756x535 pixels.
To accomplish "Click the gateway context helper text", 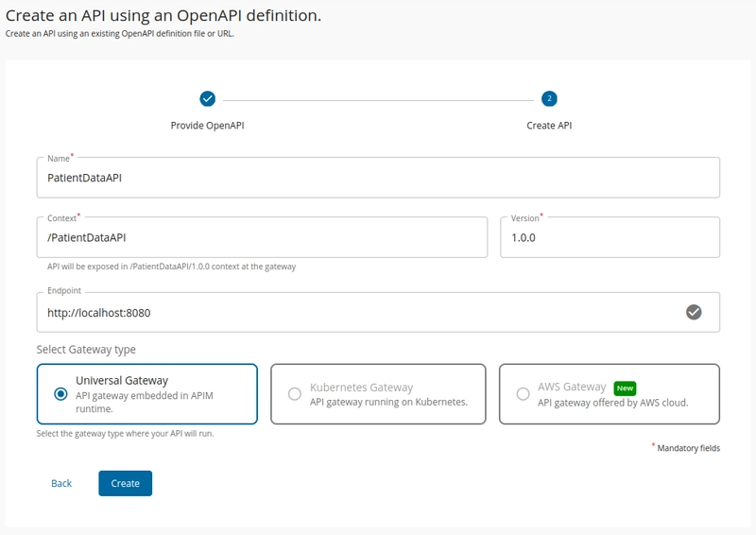I will 171,267.
